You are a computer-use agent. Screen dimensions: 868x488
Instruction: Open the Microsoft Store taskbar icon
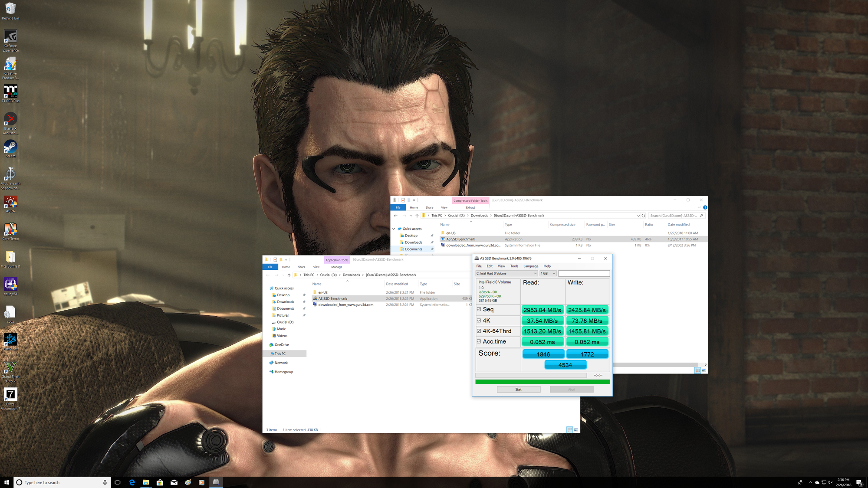point(160,482)
